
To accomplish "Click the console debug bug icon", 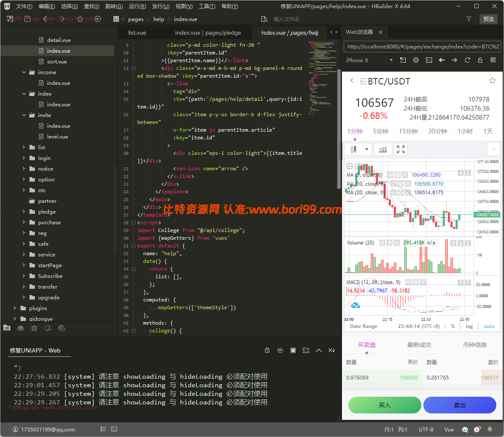I will 267,350.
